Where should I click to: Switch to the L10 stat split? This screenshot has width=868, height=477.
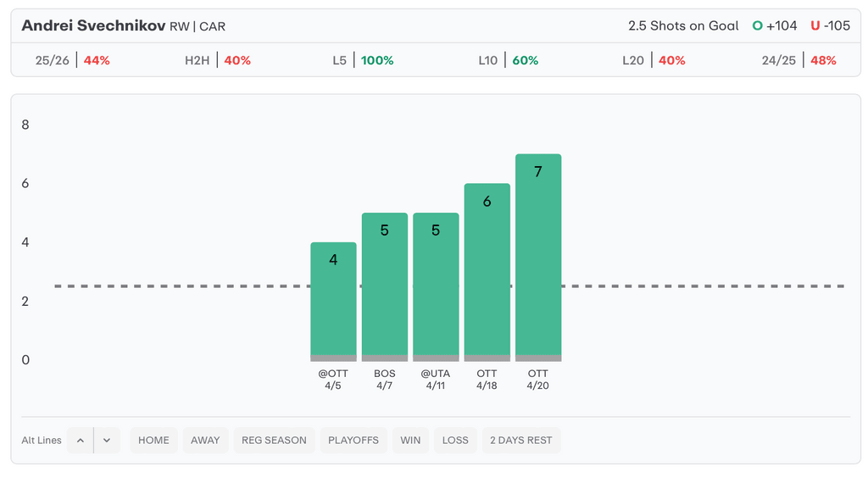coord(508,60)
